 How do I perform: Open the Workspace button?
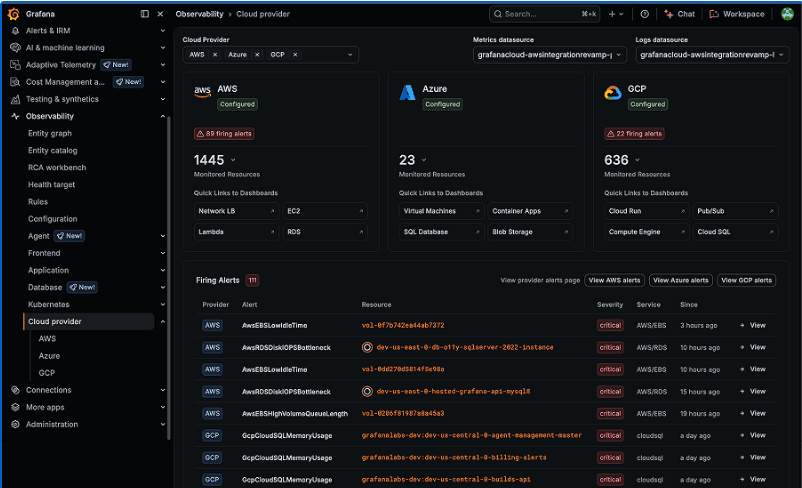point(737,14)
